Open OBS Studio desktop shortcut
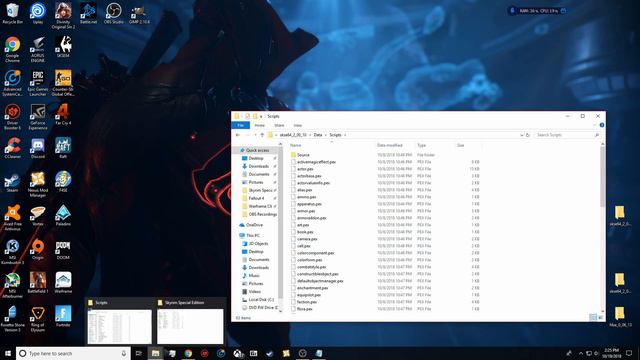This screenshot has height=360, width=640. tap(113, 13)
